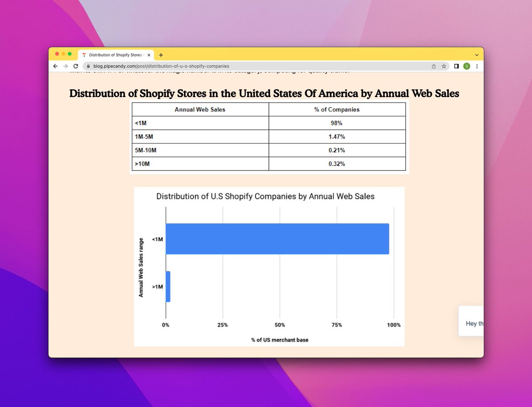Close the Distribution of Shopify Stores tab
The width and height of the screenshot is (532, 407).
point(149,55)
